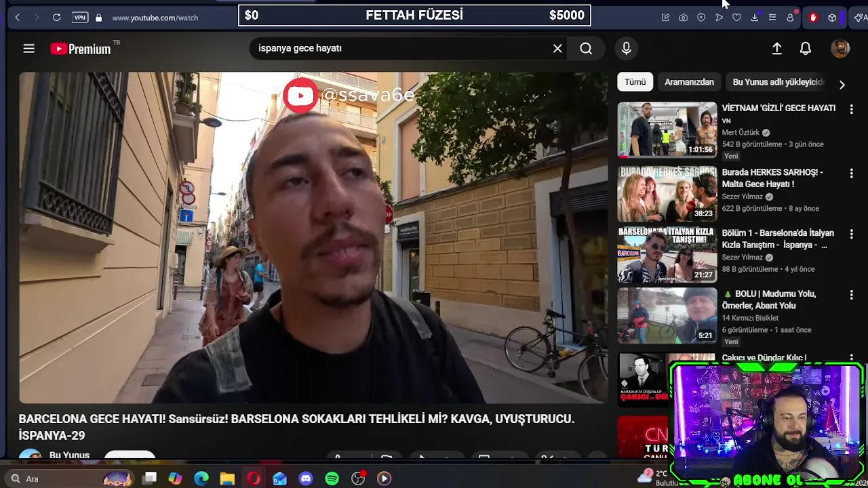Open the browser profile person icon

pos(790,18)
